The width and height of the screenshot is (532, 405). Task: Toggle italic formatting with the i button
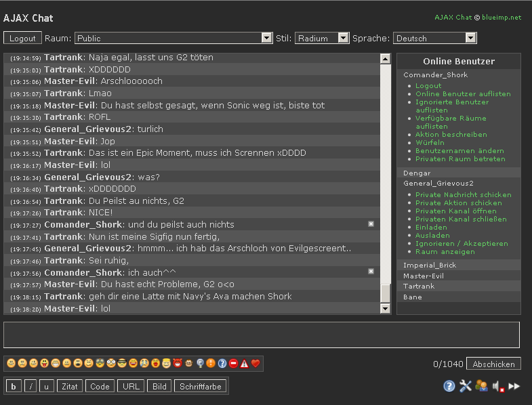[x=30, y=386]
